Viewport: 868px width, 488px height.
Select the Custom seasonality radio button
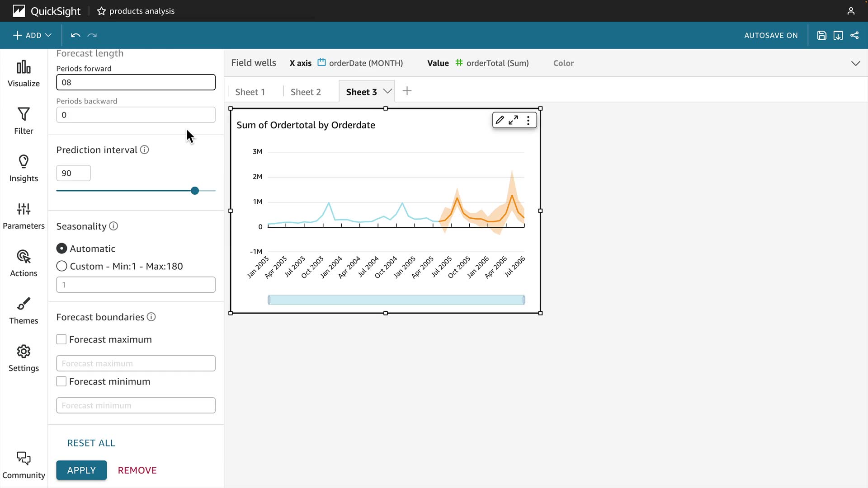coord(62,266)
